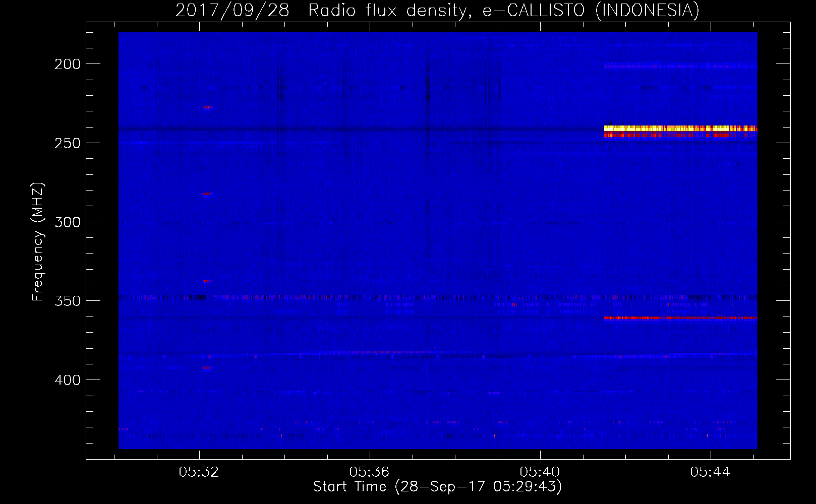Image resolution: width=816 pixels, height=504 pixels.
Task: Click the 300 frequency tick label
Action: [68, 222]
